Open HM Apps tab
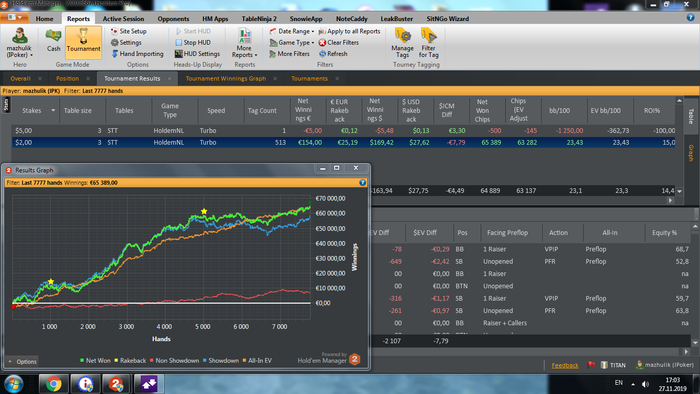700x394 pixels. [215, 19]
